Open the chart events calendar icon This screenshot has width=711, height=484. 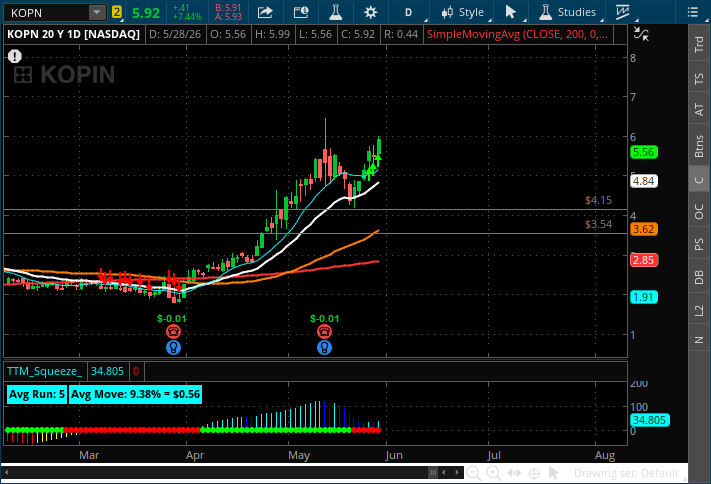coord(301,12)
